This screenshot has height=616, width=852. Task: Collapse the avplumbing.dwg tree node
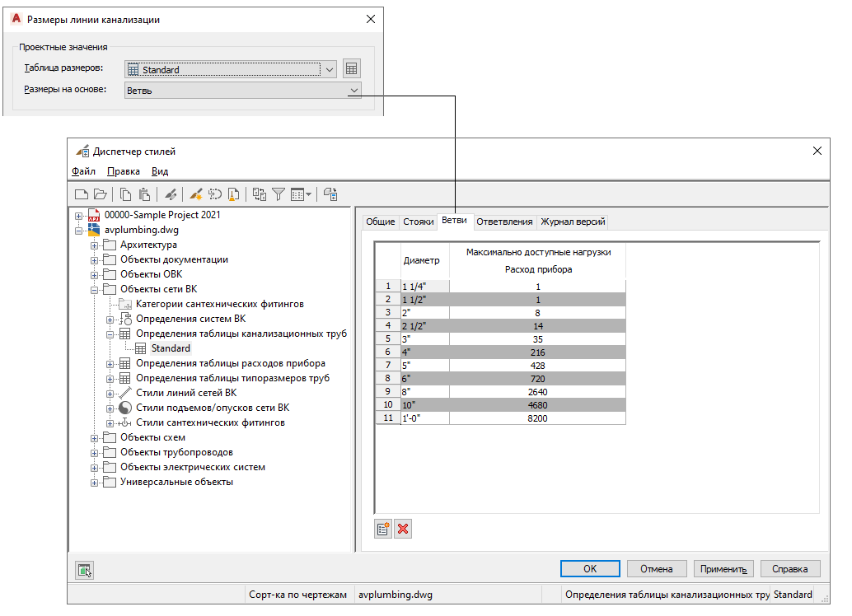click(79, 231)
